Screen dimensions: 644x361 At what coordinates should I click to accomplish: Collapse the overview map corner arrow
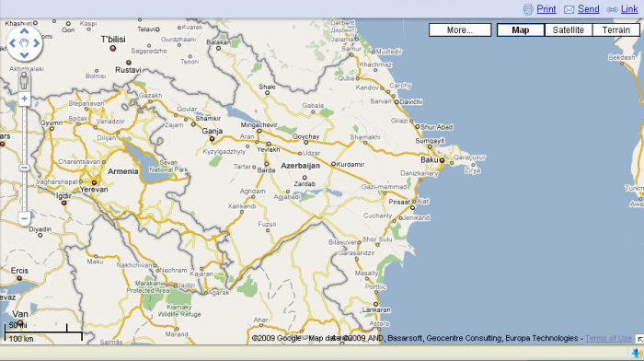pyautogui.click(x=639, y=339)
